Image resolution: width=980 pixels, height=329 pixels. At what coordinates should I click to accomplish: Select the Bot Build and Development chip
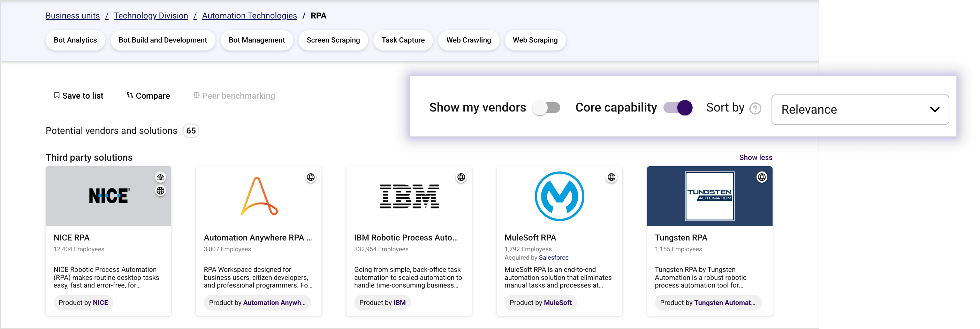(163, 40)
